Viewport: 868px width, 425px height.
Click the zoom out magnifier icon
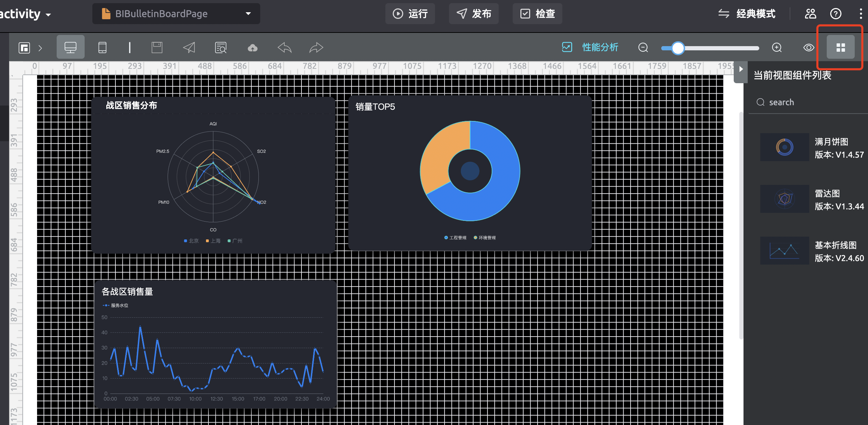coord(643,47)
